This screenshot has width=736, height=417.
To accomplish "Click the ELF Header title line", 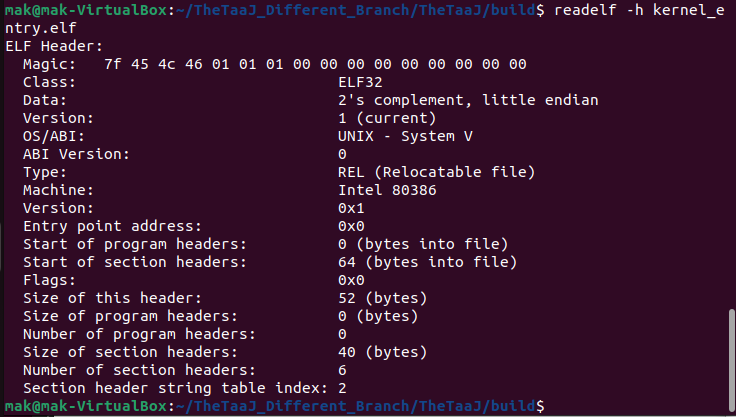I will click(54, 46).
